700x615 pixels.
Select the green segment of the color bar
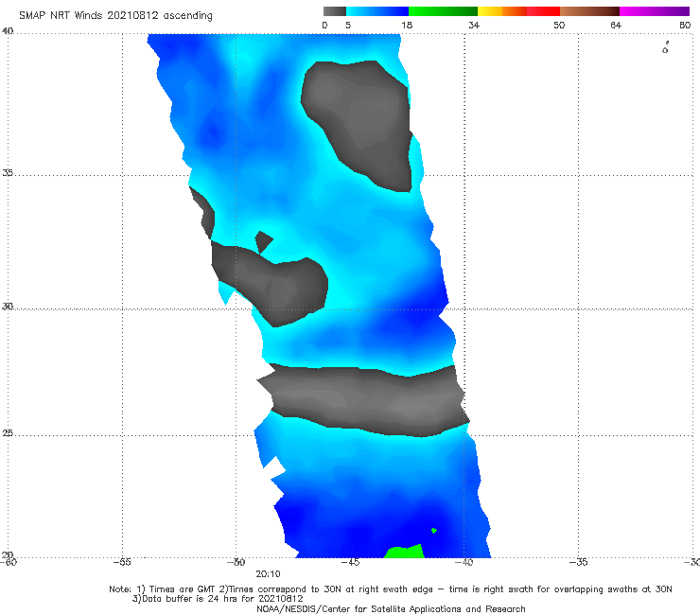pyautogui.click(x=443, y=11)
